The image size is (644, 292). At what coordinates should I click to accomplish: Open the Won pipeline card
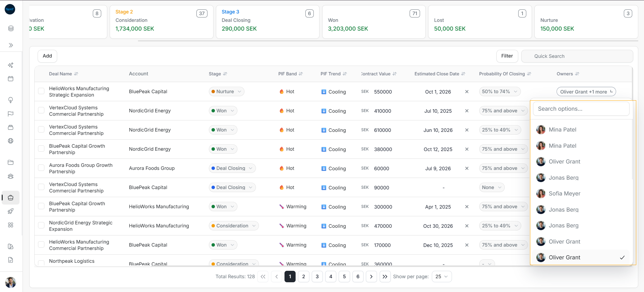374,22
